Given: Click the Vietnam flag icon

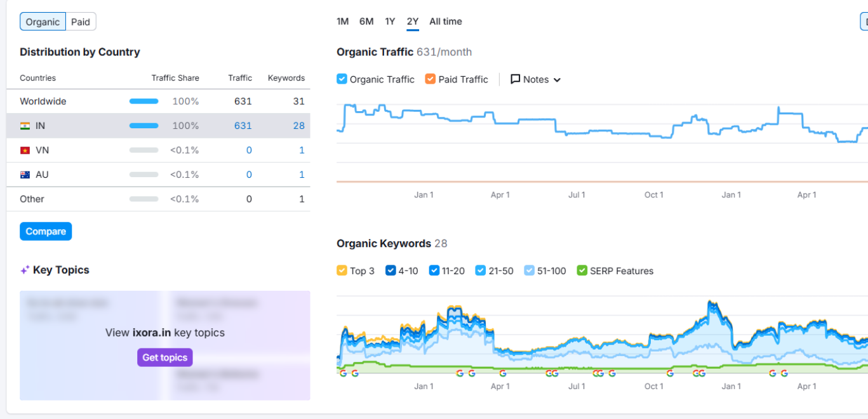Looking at the screenshot, I should tap(25, 150).
